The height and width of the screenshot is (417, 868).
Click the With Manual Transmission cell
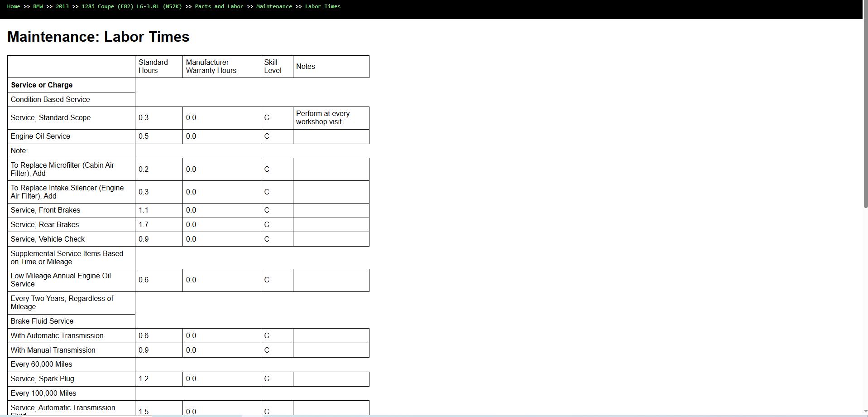[x=71, y=350]
